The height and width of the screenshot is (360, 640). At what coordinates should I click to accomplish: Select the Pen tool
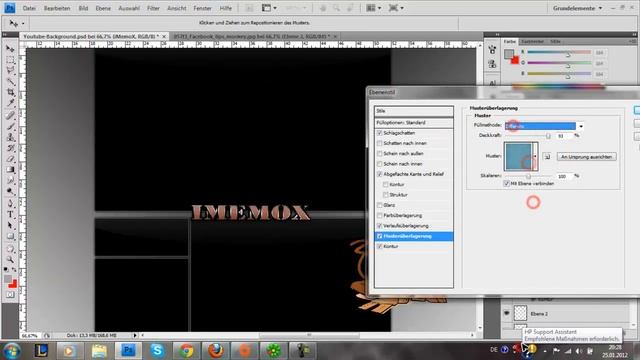pos(10,204)
